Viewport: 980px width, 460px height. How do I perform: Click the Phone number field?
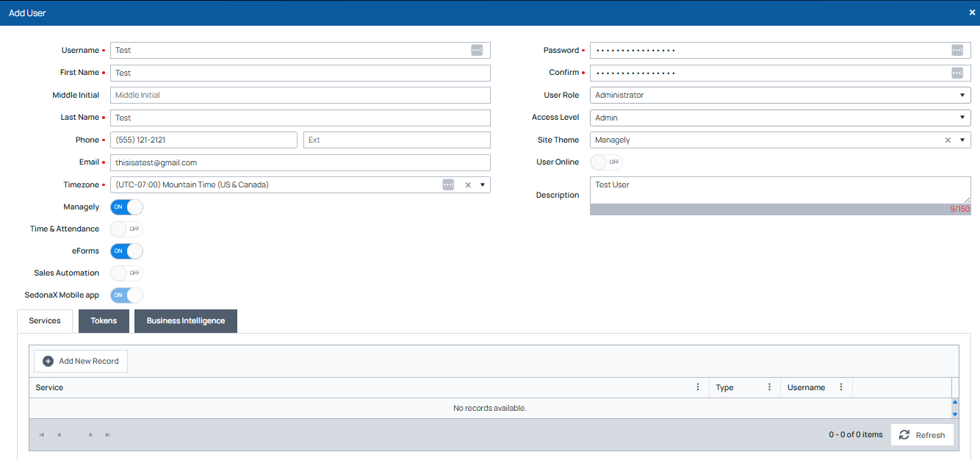point(203,140)
